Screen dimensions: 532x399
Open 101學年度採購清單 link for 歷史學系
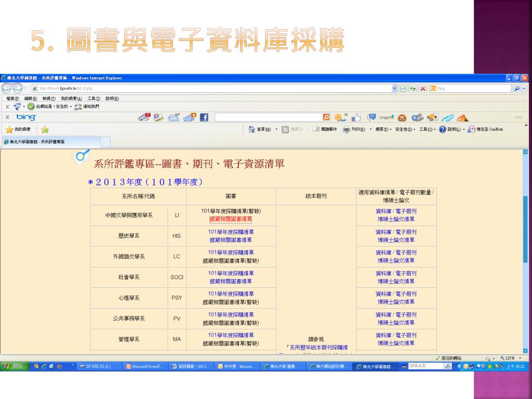(231, 232)
